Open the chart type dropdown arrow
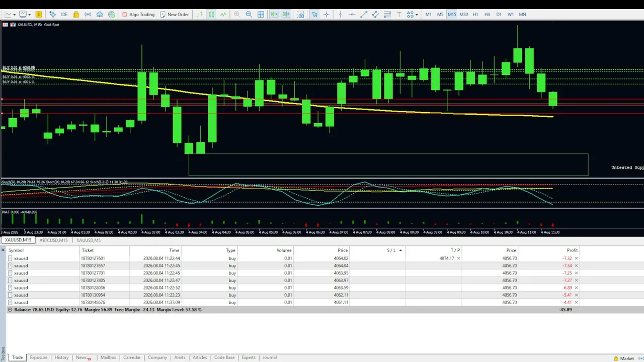644x362 pixels. coord(14,15)
